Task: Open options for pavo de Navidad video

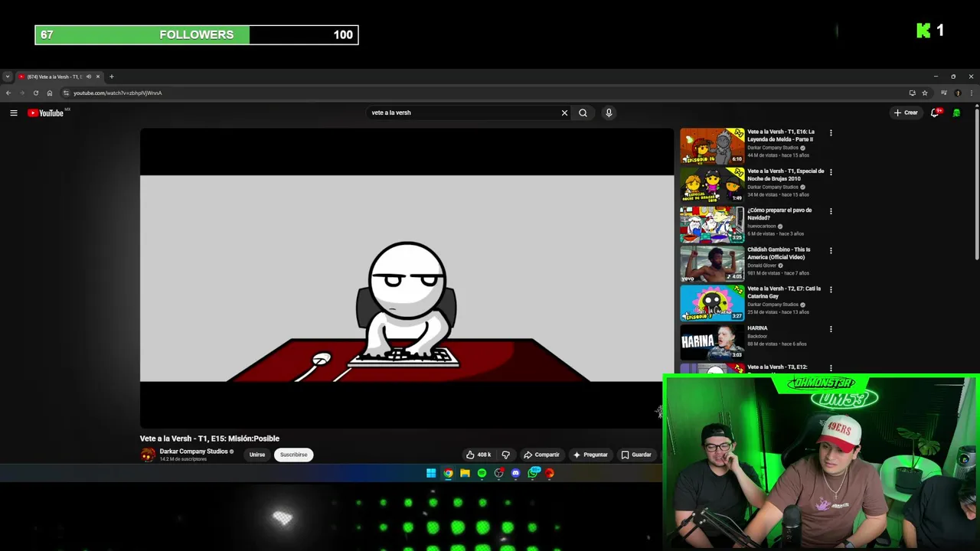Action: point(831,211)
